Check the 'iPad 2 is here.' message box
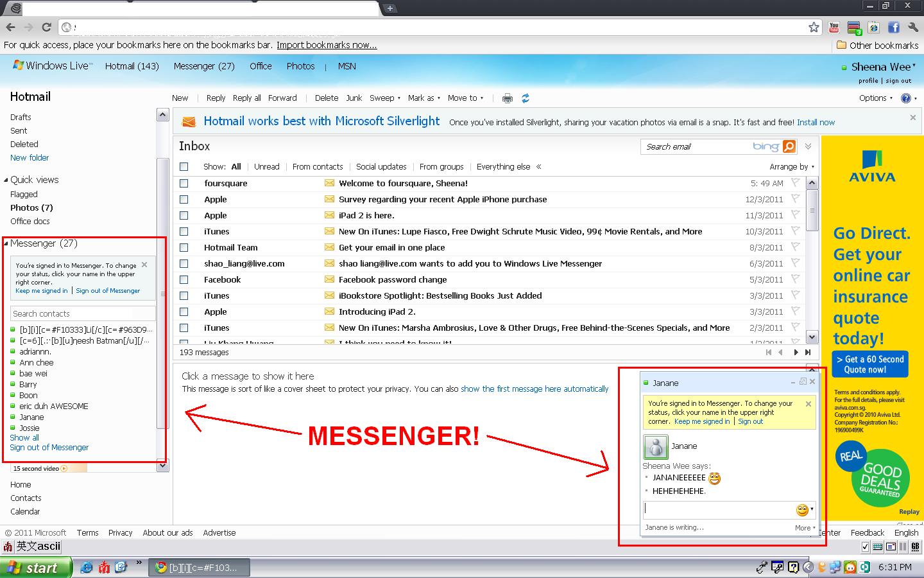This screenshot has height=578, width=924. click(x=184, y=215)
